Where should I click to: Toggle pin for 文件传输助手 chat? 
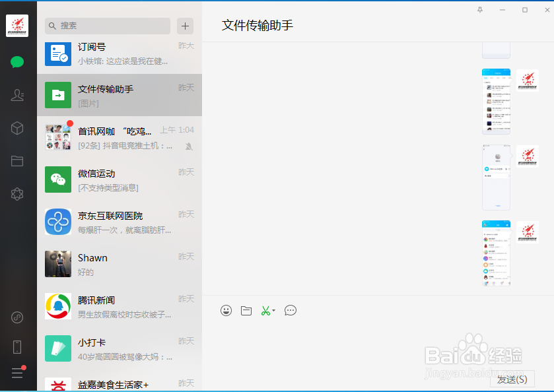tap(480, 10)
